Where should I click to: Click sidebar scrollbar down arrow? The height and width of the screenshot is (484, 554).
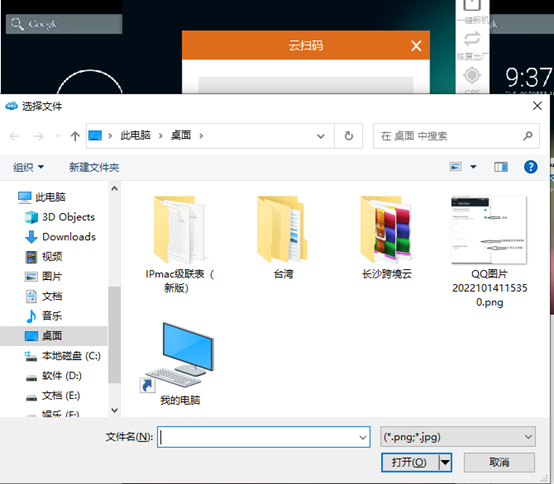tap(114, 411)
